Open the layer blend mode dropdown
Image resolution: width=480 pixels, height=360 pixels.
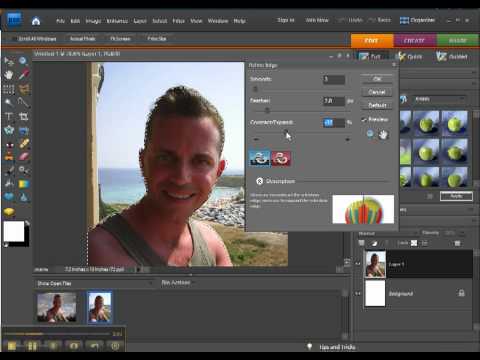click(x=387, y=233)
